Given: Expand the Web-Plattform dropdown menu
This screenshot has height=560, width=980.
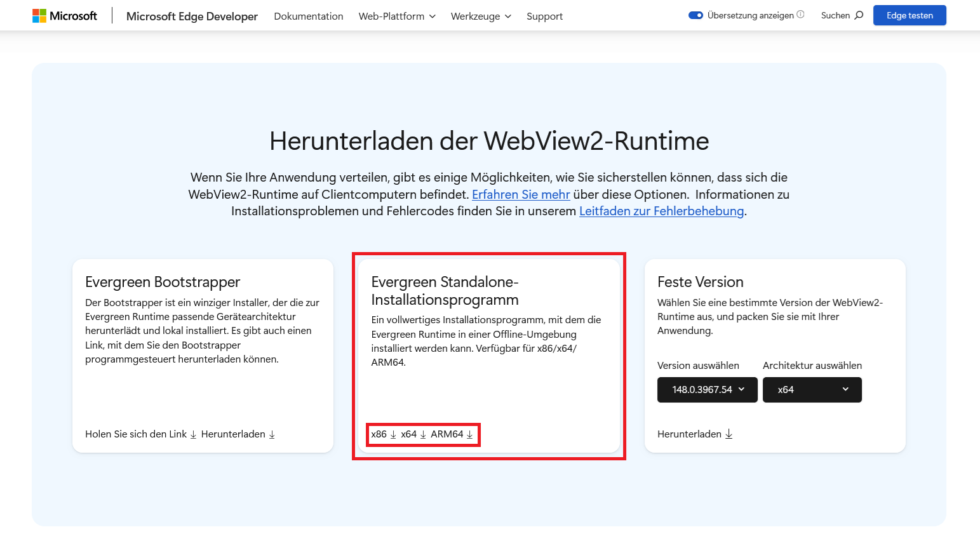Looking at the screenshot, I should [397, 16].
